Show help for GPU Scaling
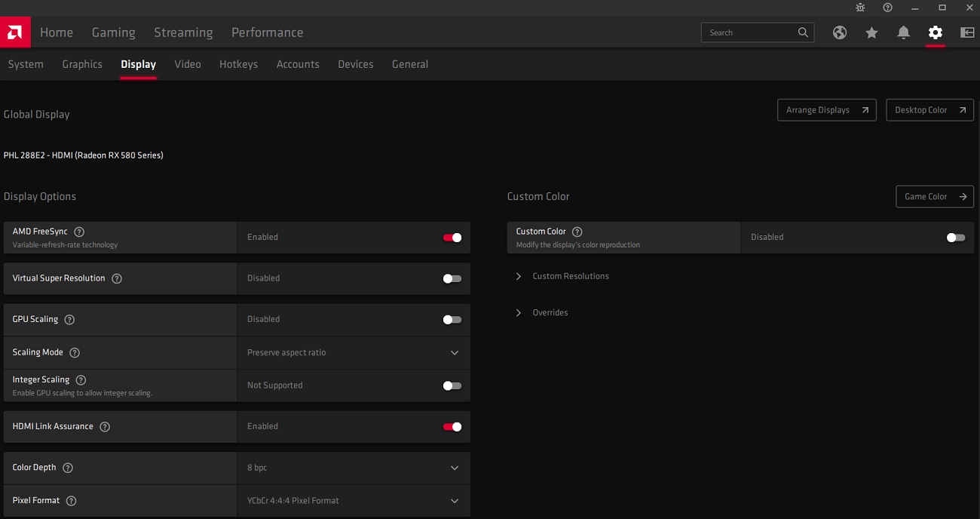This screenshot has height=519, width=980. [x=69, y=319]
